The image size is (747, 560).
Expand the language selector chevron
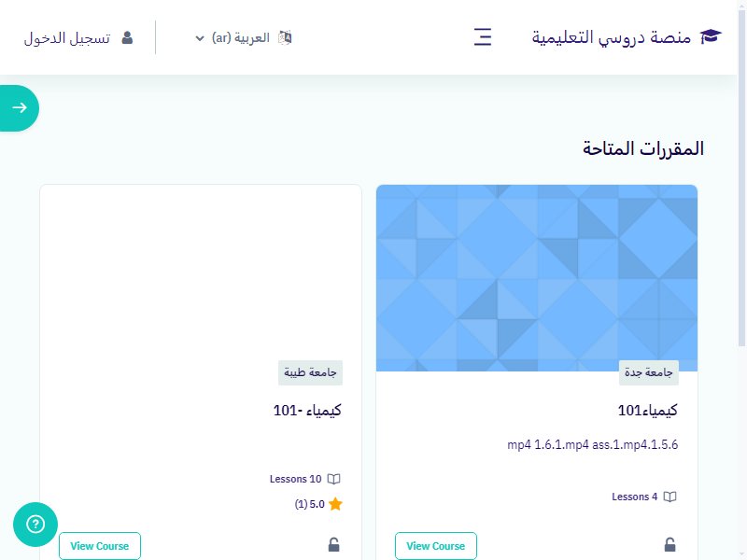[200, 38]
